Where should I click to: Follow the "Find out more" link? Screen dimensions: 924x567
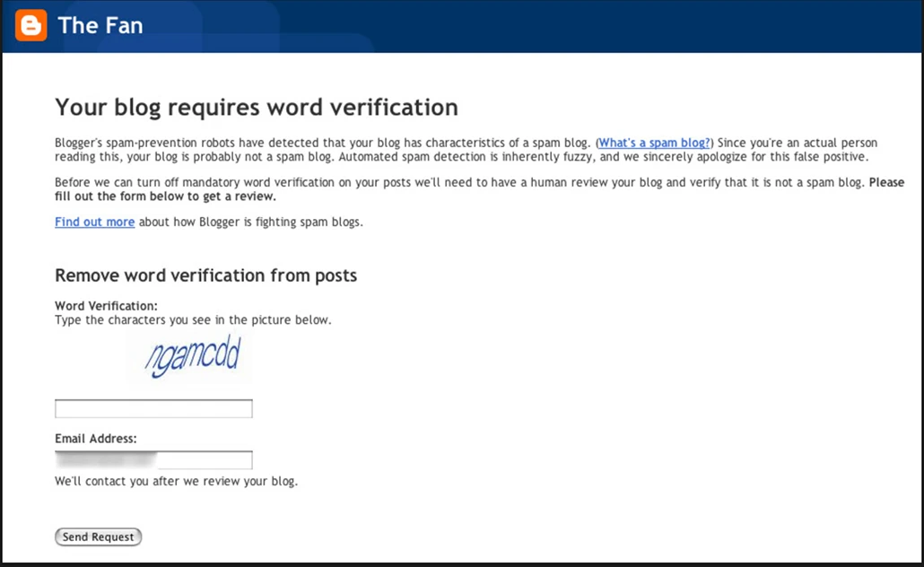coord(94,222)
